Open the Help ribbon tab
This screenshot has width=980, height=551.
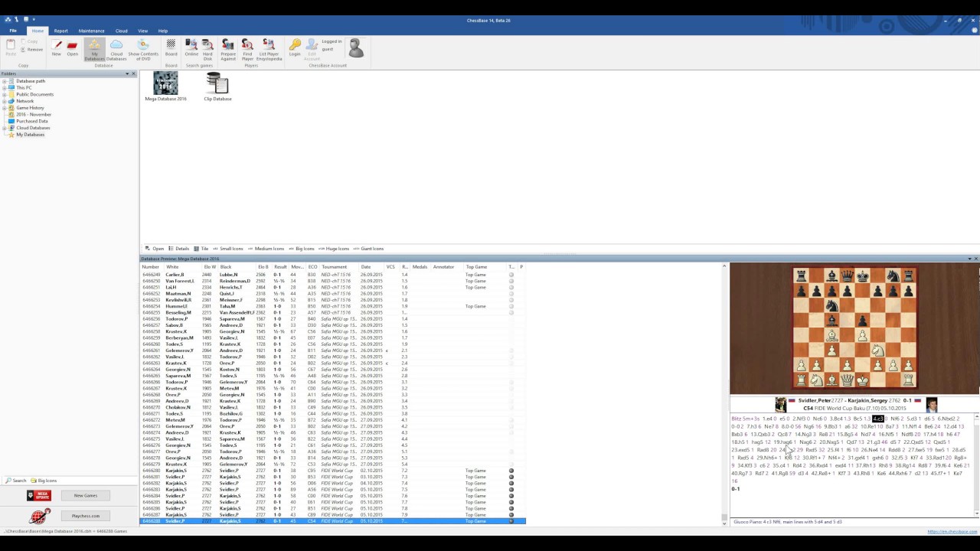(x=162, y=31)
